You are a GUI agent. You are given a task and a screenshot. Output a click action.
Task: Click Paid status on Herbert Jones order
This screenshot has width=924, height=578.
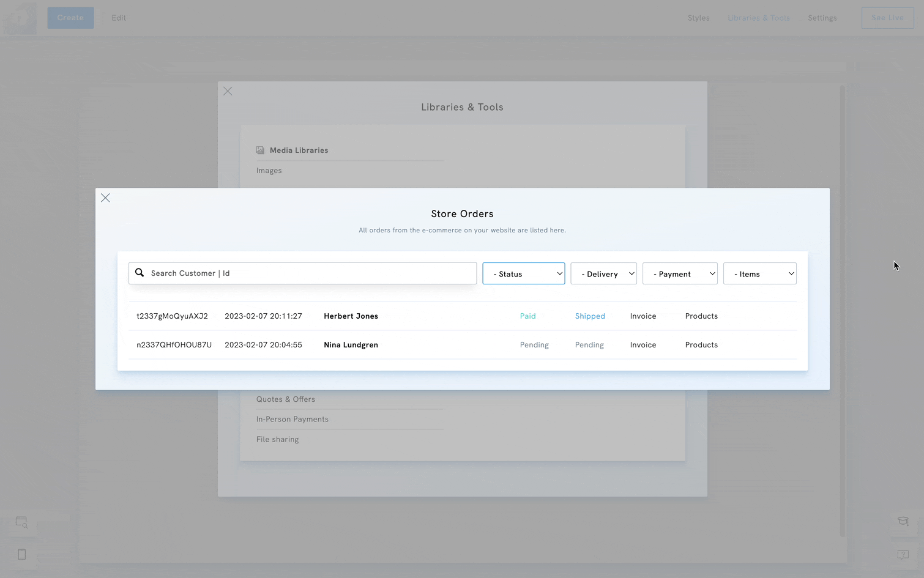pos(527,316)
